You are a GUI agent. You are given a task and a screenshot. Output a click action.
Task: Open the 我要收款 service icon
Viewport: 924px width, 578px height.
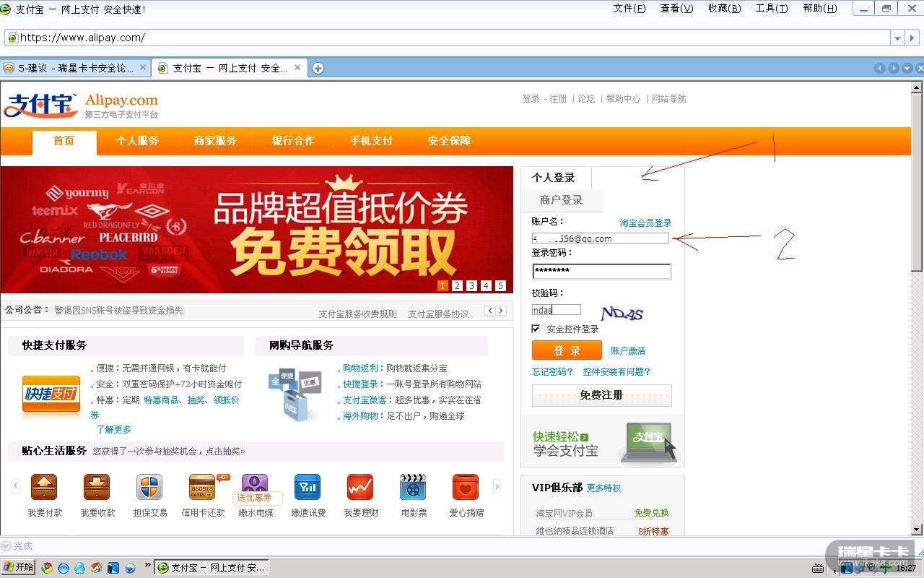click(x=97, y=487)
